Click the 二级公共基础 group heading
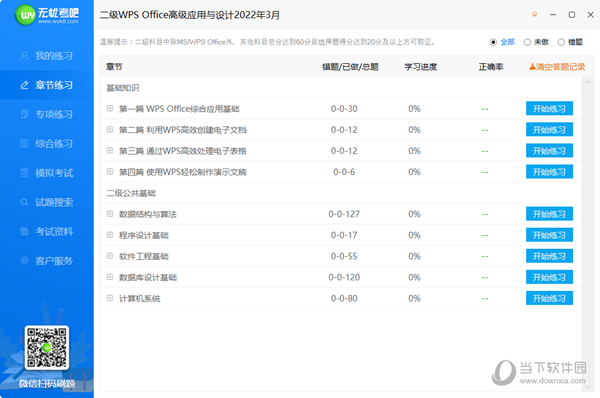Image resolution: width=600 pixels, height=398 pixels. (x=131, y=193)
